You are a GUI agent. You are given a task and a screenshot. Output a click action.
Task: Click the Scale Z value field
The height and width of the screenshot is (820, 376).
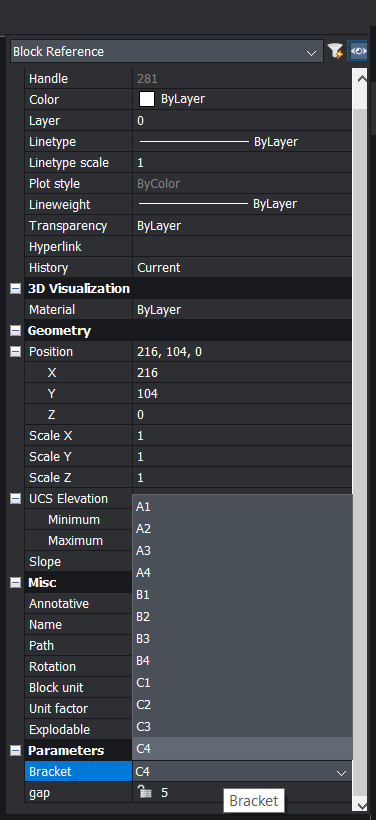pyautogui.click(x=242, y=477)
